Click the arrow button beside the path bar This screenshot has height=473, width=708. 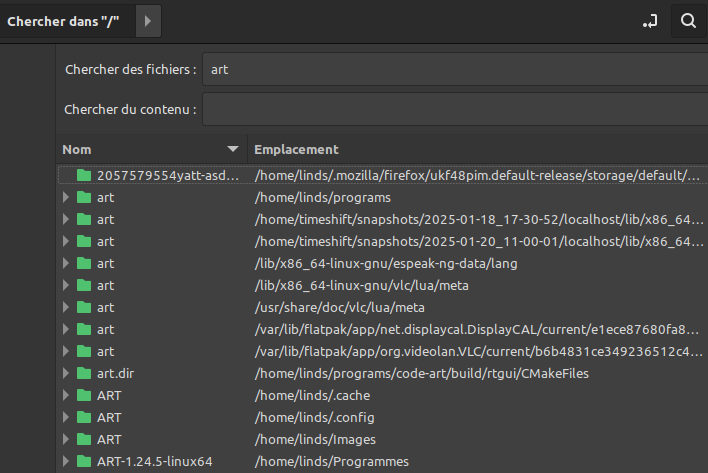pos(147,20)
